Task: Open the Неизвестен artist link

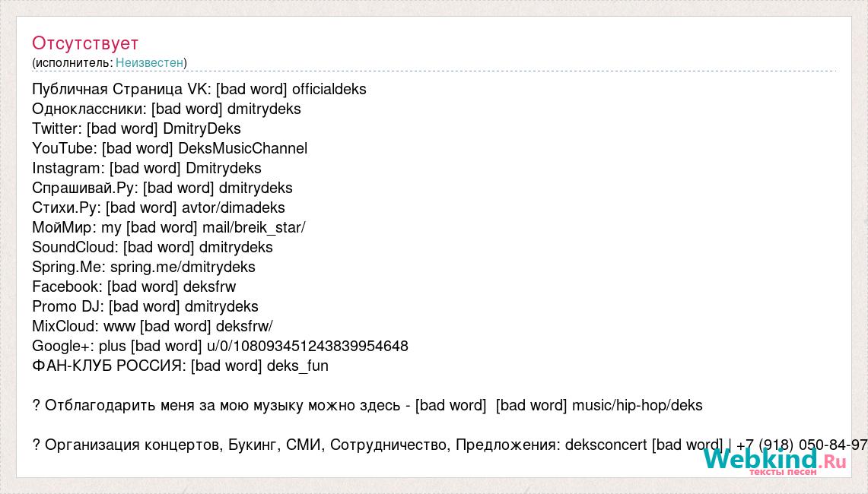Action: pyautogui.click(x=149, y=63)
